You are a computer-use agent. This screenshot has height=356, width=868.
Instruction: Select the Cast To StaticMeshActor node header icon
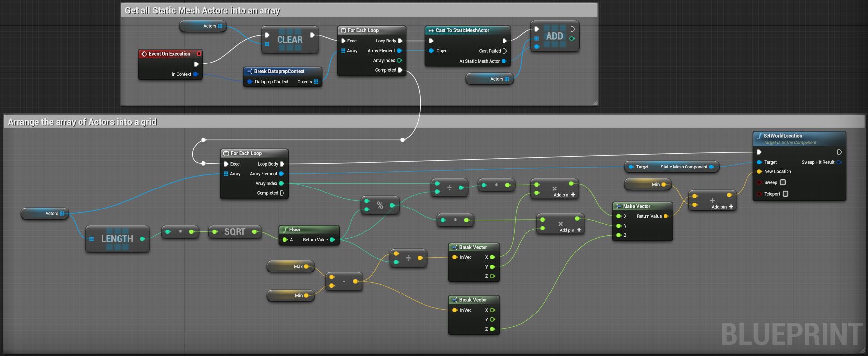click(x=431, y=30)
